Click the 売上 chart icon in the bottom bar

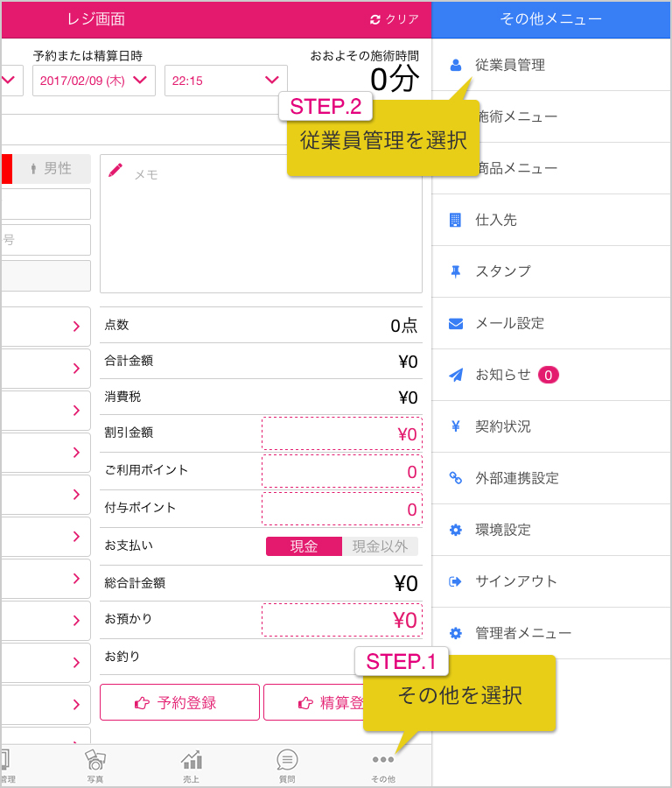(x=192, y=760)
